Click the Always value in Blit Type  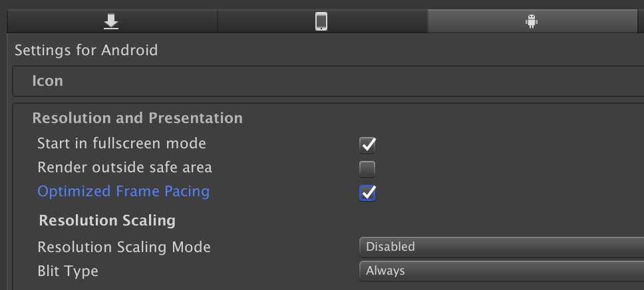[x=385, y=271]
